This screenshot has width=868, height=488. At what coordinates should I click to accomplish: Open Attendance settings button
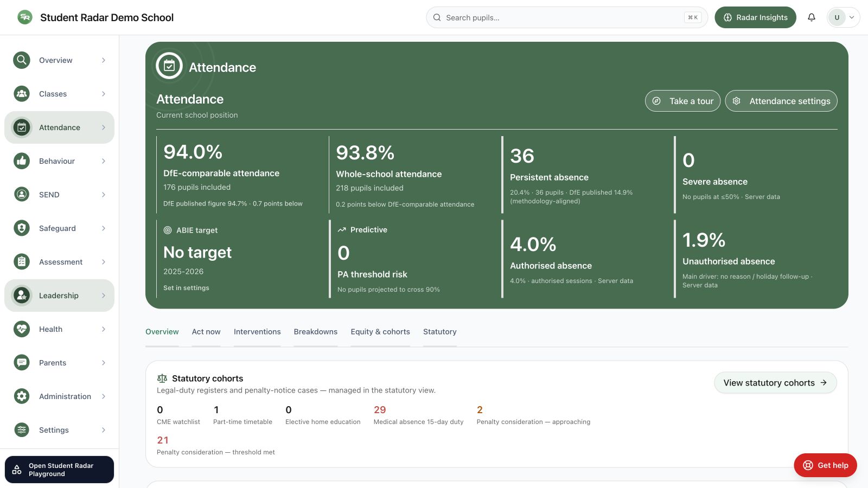781,101
